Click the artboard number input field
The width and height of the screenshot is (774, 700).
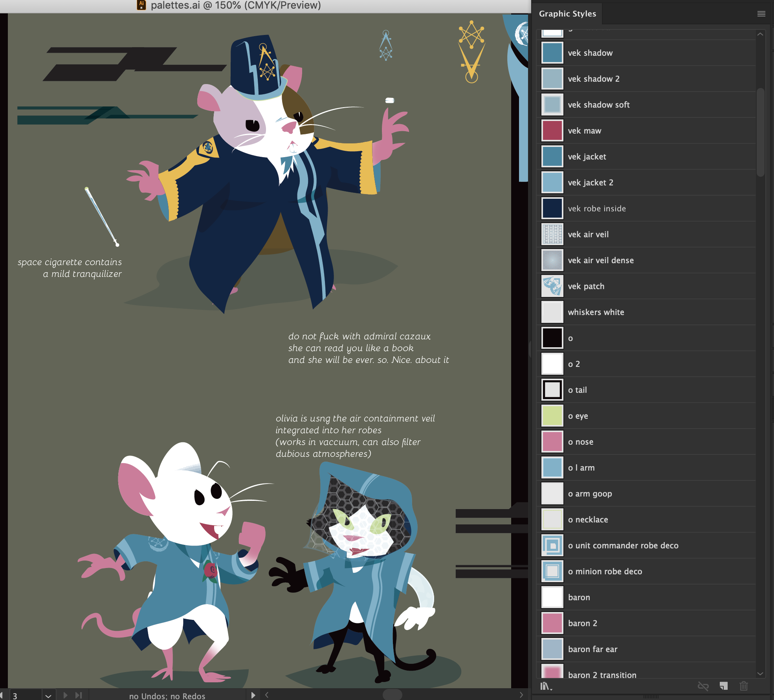tap(24, 696)
